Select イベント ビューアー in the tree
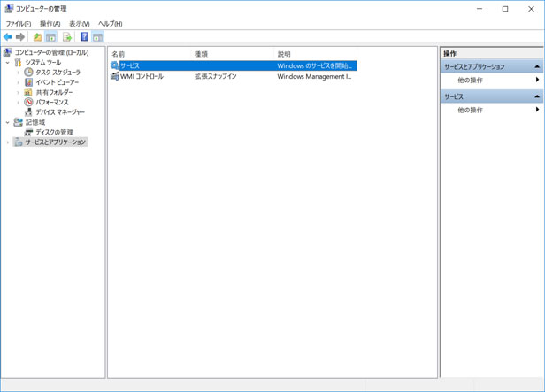The image size is (545, 392). [58, 82]
